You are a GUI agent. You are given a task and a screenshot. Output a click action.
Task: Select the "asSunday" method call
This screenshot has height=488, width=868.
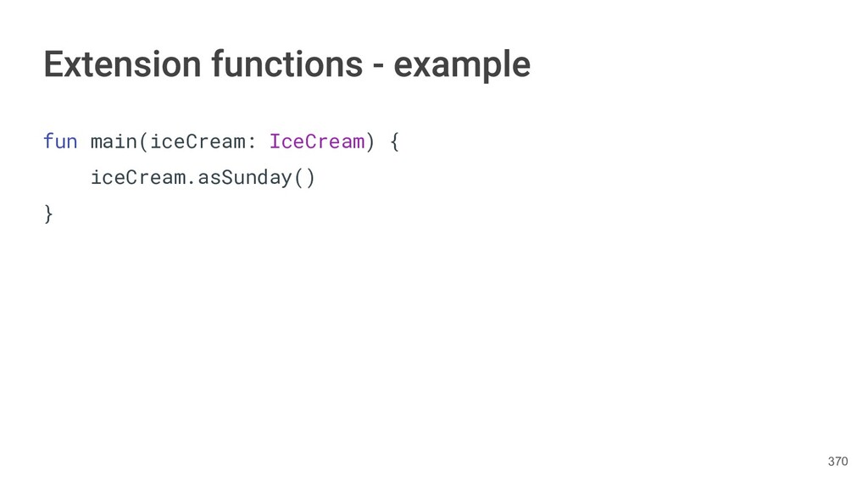point(245,178)
